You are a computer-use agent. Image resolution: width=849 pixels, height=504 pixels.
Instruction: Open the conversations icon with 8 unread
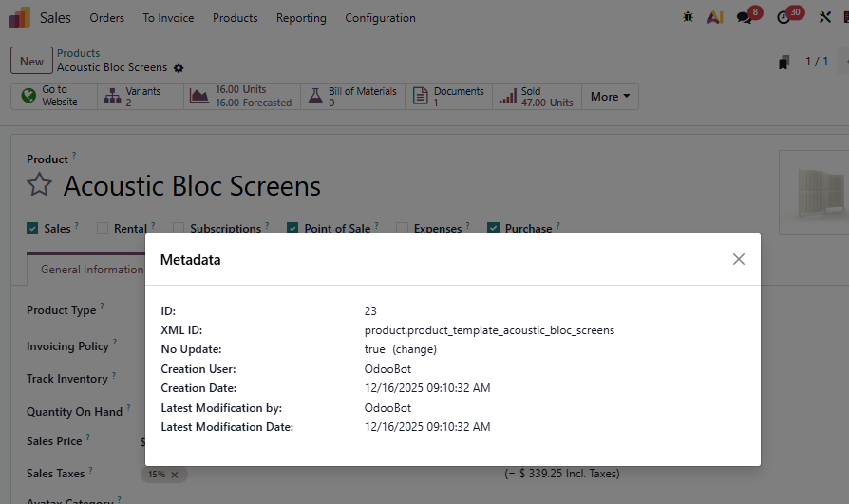coord(745,17)
